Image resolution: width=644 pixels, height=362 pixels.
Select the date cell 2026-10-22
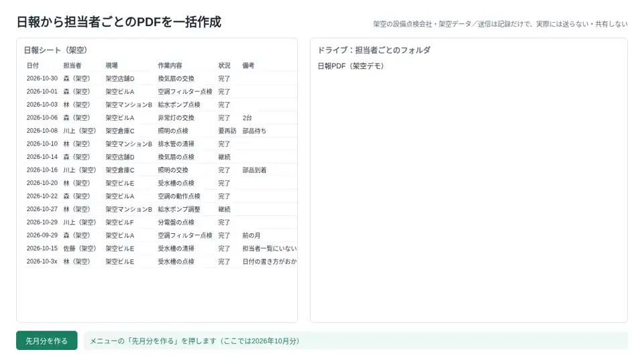point(42,196)
